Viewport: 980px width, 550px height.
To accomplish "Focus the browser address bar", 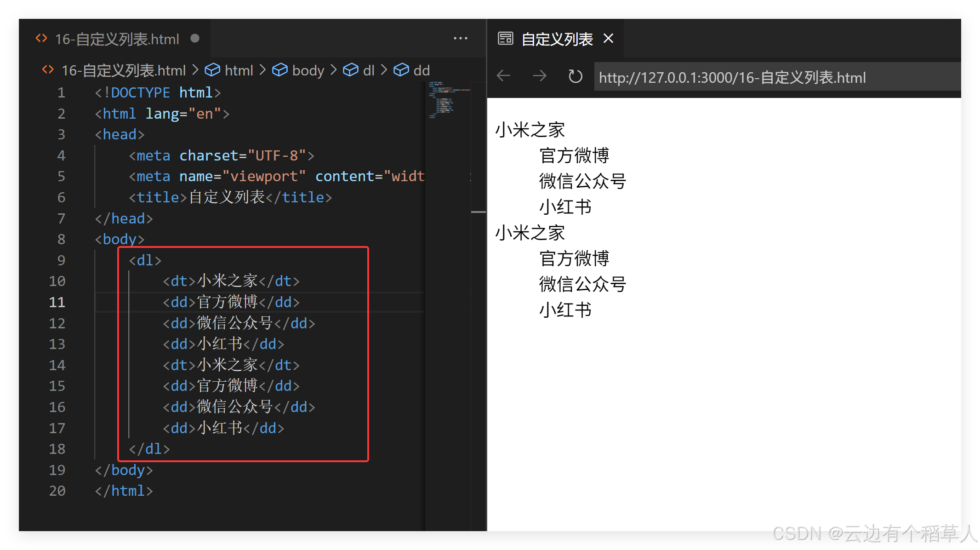I will [x=731, y=77].
